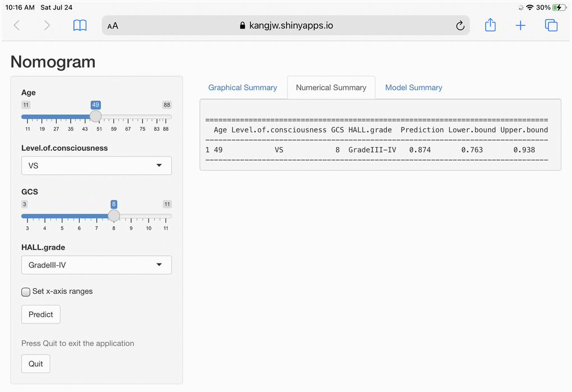Show all open tabs overview icon

click(551, 25)
